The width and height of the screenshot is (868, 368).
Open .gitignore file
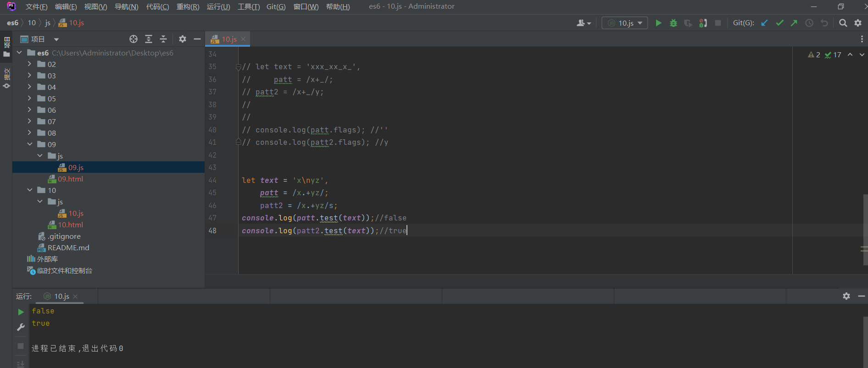(x=64, y=236)
